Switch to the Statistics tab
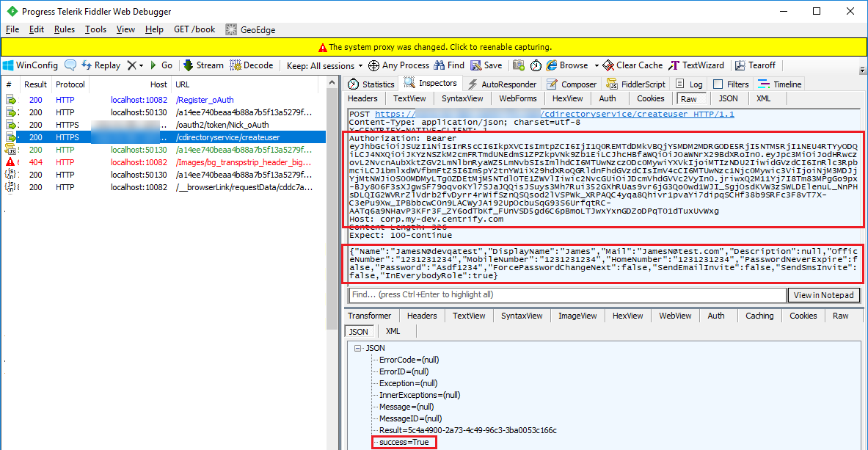This screenshot has width=868, height=450. click(x=371, y=84)
